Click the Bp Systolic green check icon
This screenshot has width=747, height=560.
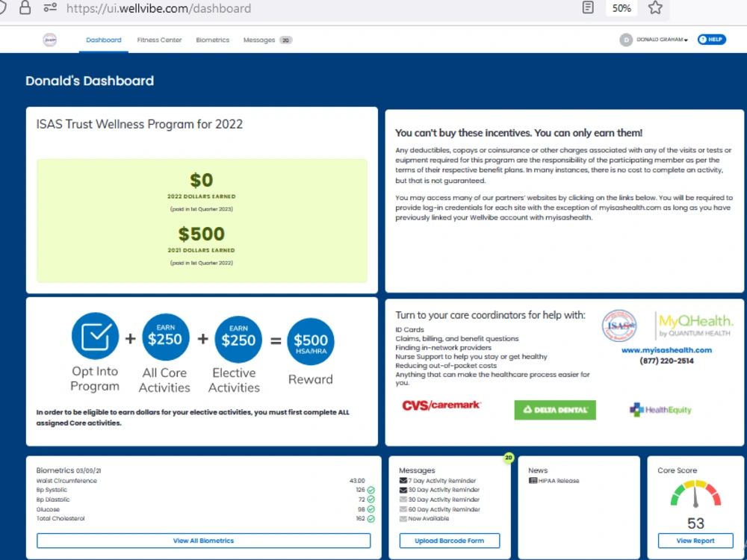371,490
